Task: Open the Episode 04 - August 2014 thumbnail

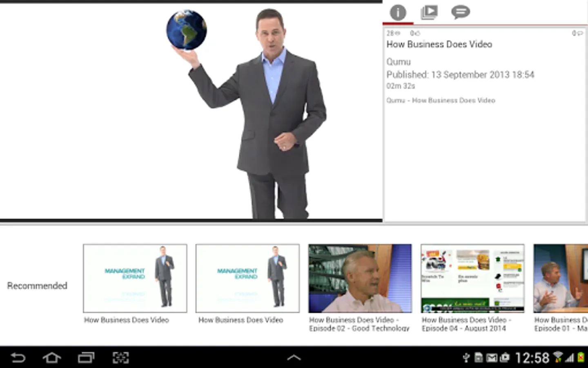Action: click(x=473, y=278)
